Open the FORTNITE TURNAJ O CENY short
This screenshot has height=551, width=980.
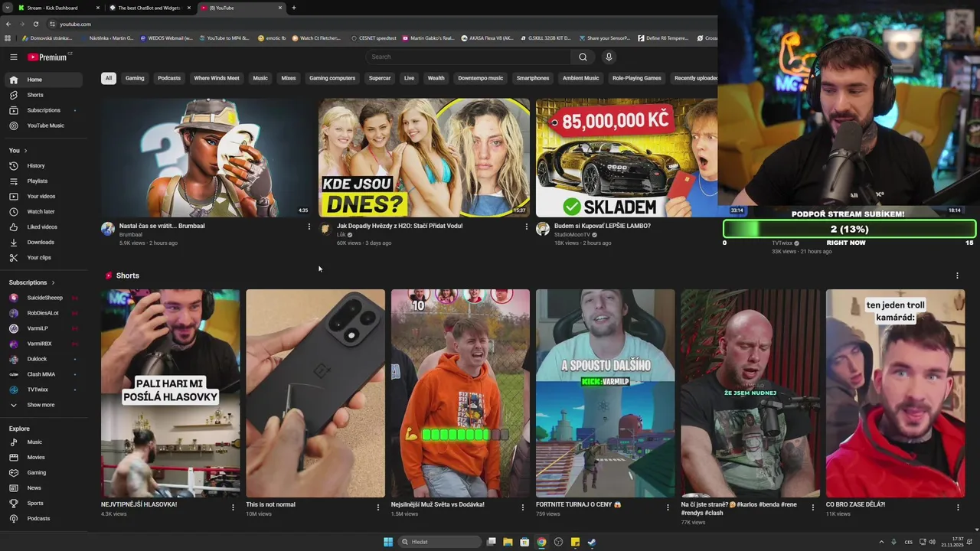605,393
